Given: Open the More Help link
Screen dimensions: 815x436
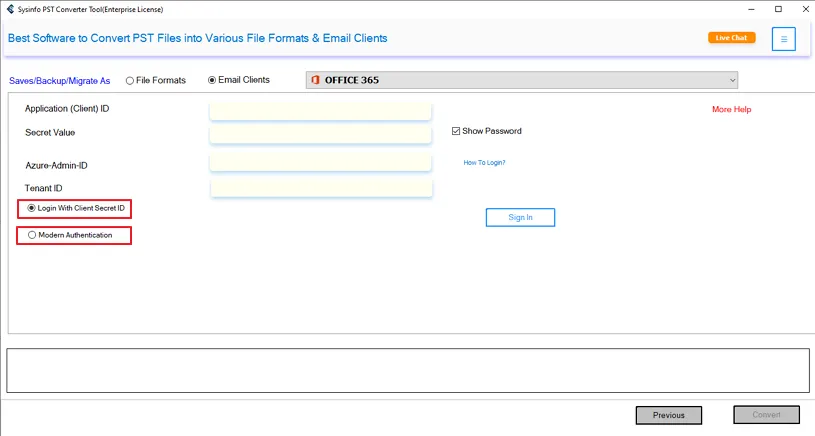Looking at the screenshot, I should 731,109.
